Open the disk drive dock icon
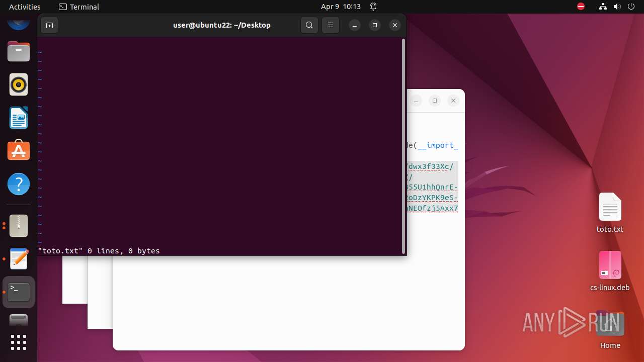Screen dimensions: 644x362 pos(19,320)
